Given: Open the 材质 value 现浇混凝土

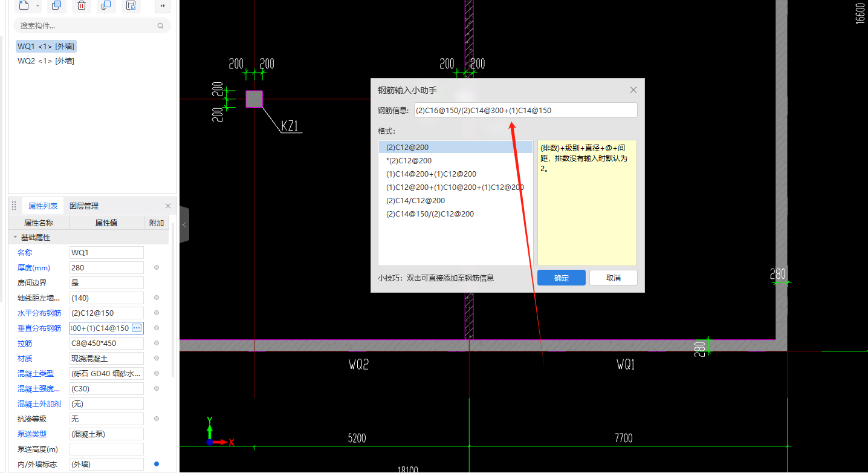Looking at the screenshot, I should pyautogui.click(x=106, y=359).
